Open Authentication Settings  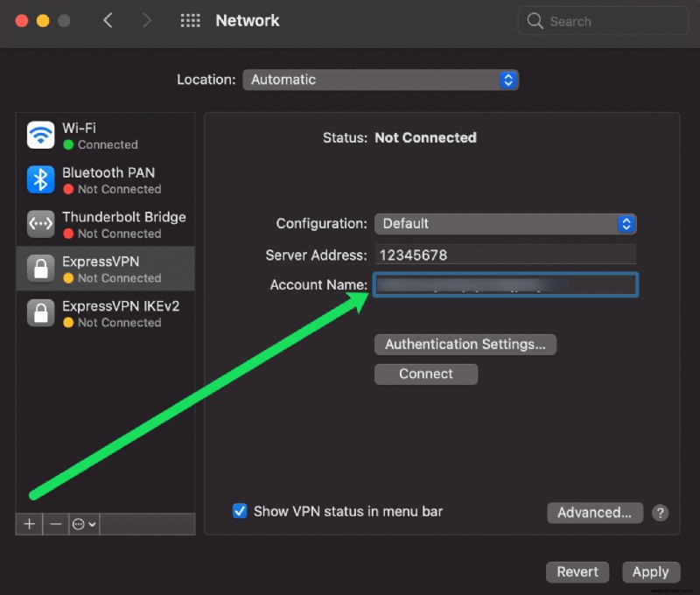tap(465, 345)
